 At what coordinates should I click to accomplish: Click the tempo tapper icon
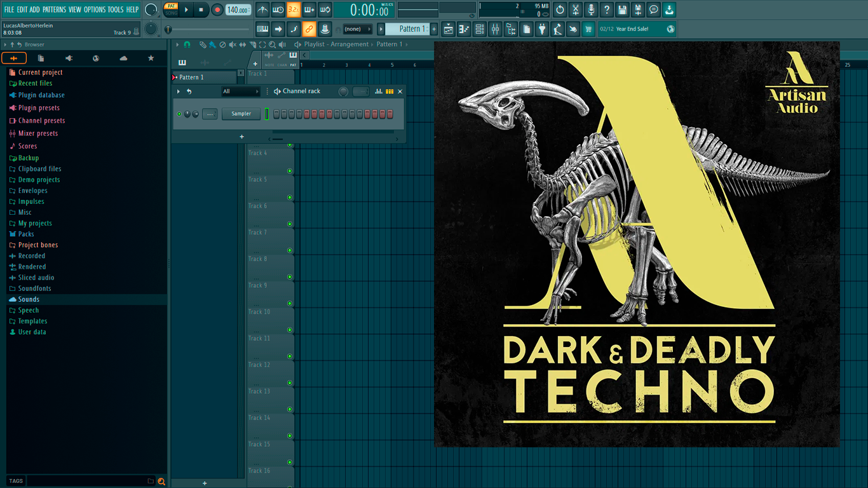coord(558,29)
